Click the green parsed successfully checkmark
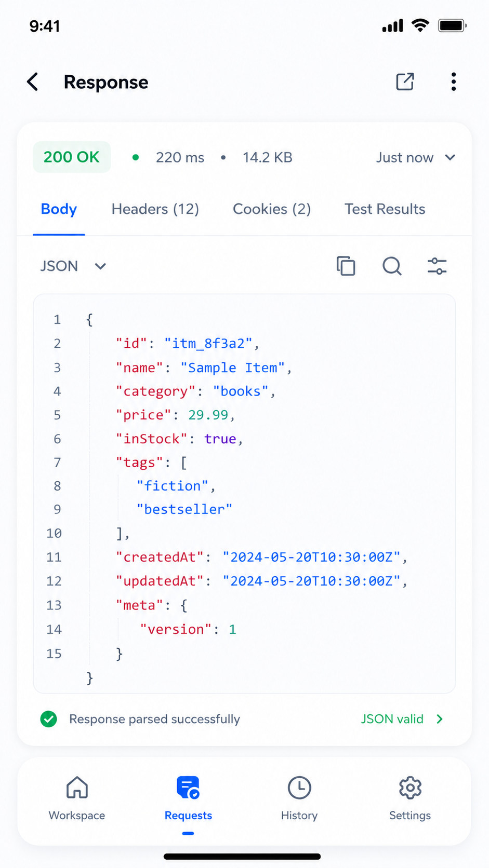 click(x=49, y=719)
